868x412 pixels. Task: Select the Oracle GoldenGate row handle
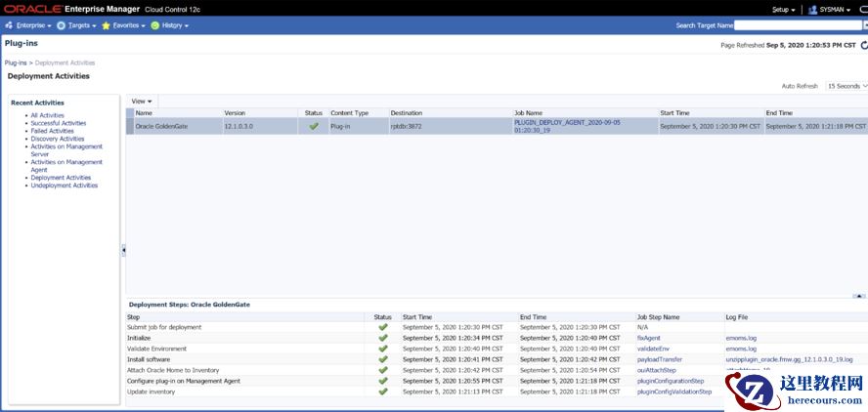click(x=130, y=126)
